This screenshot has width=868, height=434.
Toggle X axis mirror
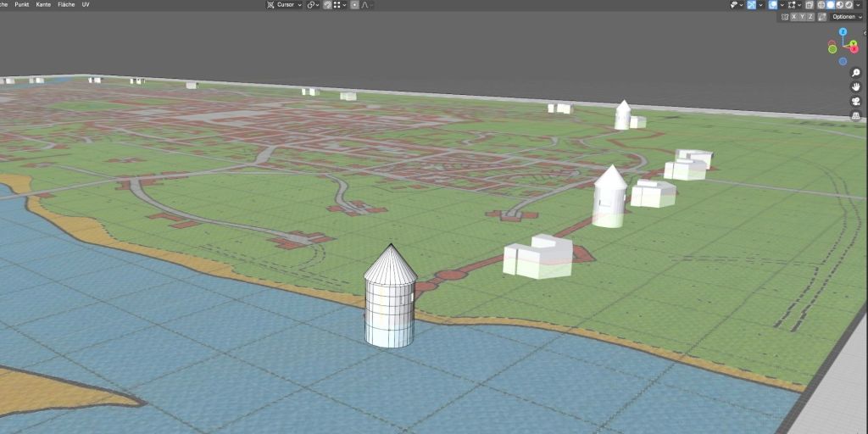pyautogui.click(x=793, y=17)
